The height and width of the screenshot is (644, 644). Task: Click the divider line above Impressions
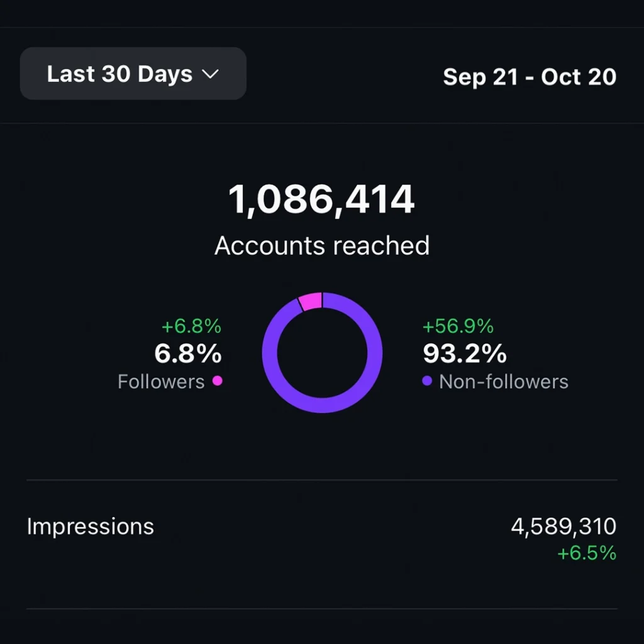click(x=322, y=480)
